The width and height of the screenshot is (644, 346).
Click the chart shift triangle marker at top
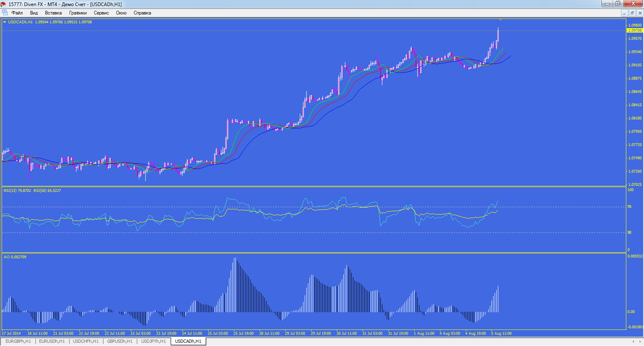pos(500,20)
